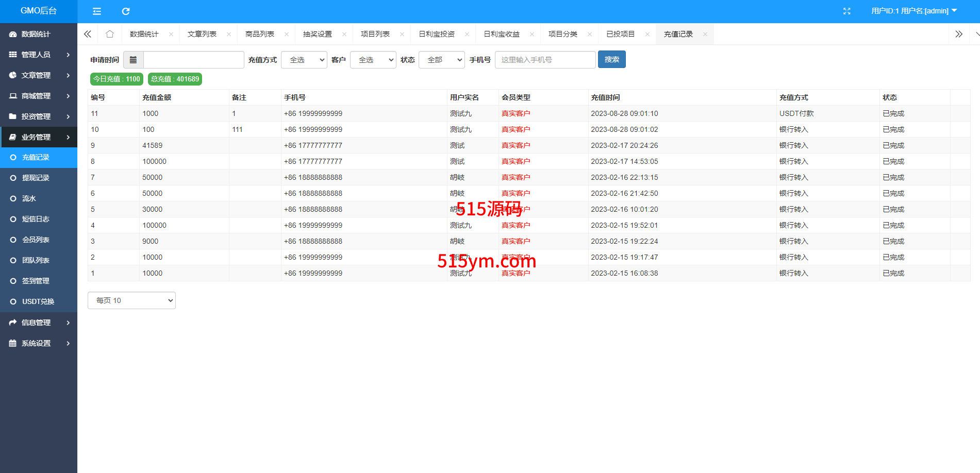Toggle fullscreen mode icon
The width and height of the screenshot is (980, 473).
(846, 11)
